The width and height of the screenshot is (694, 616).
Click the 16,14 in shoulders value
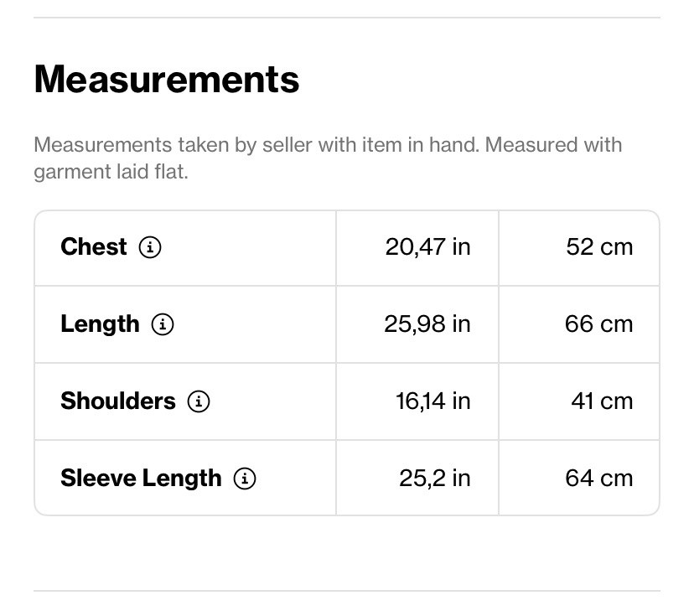(432, 401)
